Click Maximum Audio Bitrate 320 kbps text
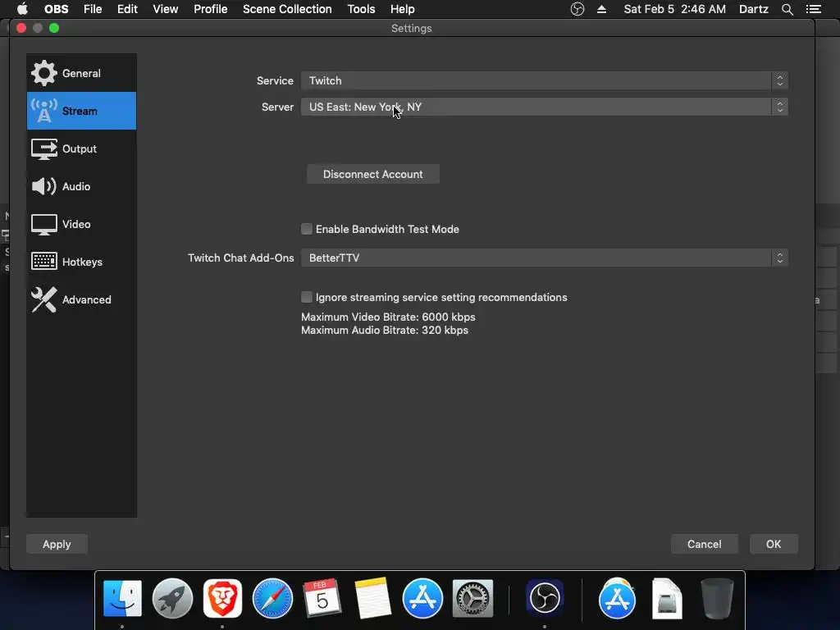This screenshot has height=630, width=840. coord(385,331)
